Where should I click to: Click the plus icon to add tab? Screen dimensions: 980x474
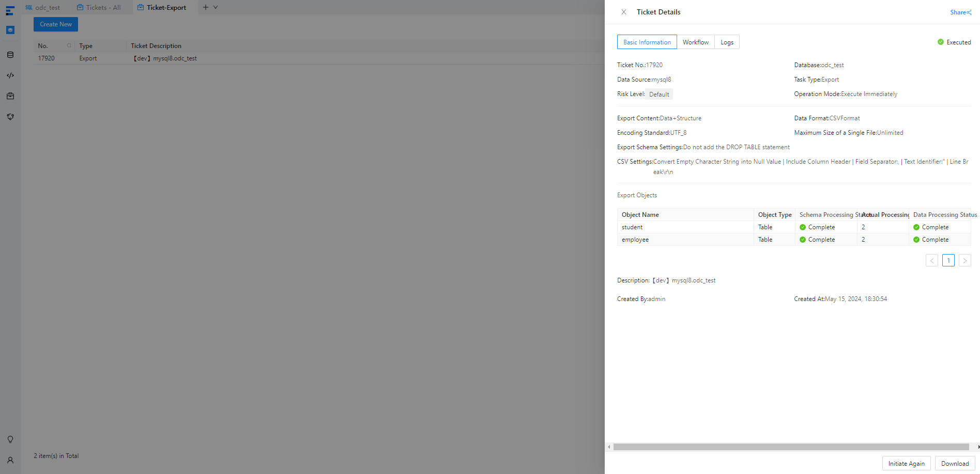(x=206, y=7)
